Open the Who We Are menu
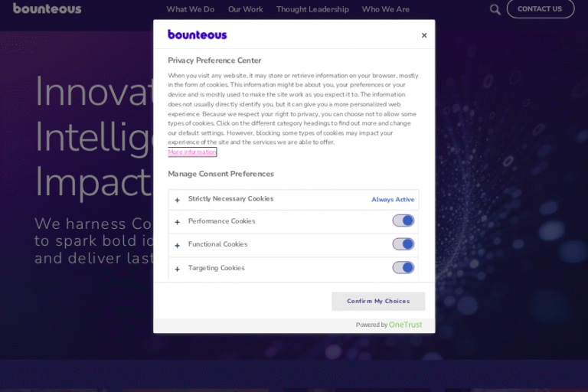This screenshot has width=588, height=392. 385,9
